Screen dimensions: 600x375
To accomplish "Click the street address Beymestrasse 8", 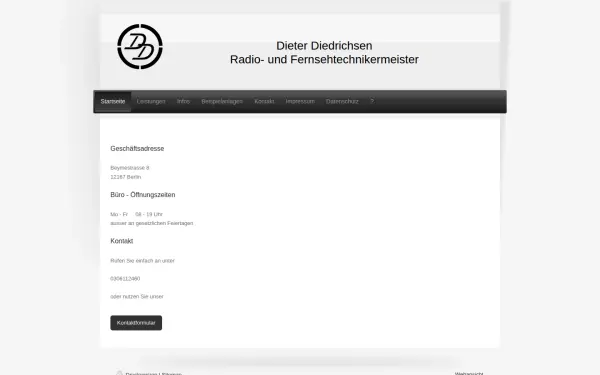I will tap(130, 168).
